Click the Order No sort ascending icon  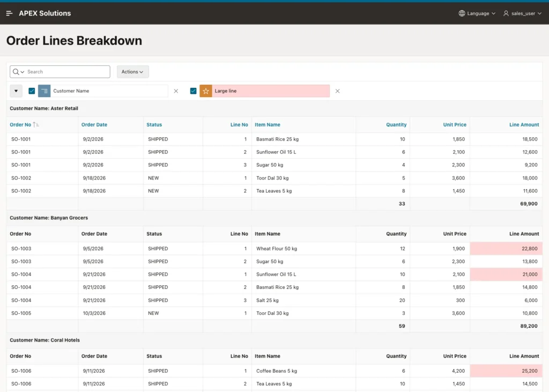click(36, 125)
